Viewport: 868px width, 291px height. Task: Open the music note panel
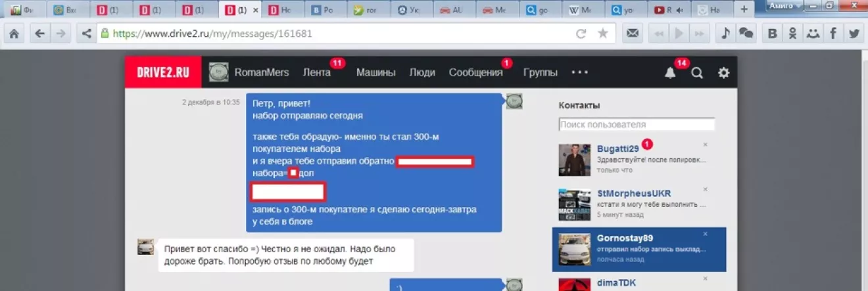(725, 33)
